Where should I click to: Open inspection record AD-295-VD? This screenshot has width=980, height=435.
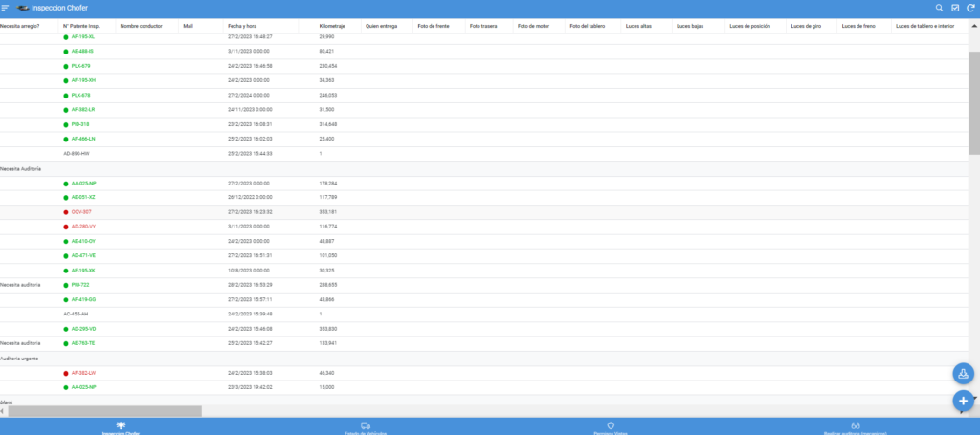[83, 329]
